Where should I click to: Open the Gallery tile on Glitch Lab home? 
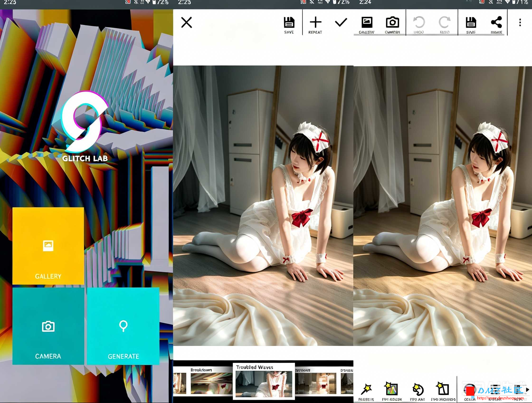point(48,246)
